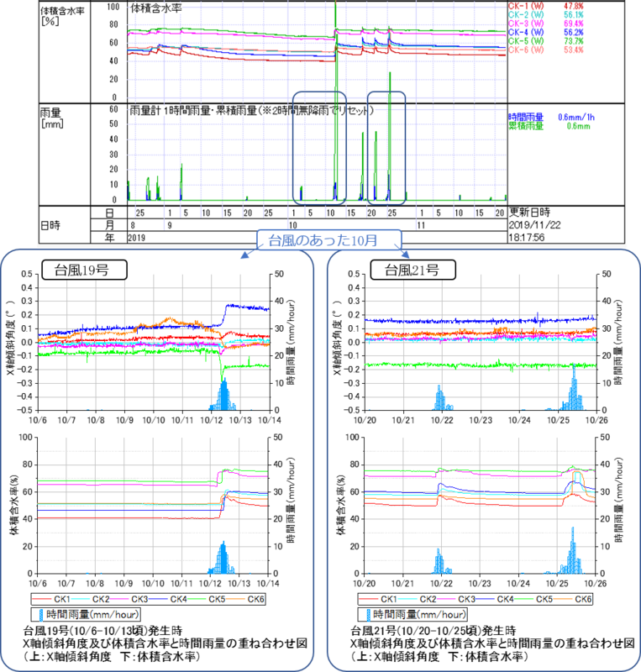Viewport: 641px width, 672px height.
Task: Click the 雨量計 1時間雨量・累積雨量 chart title
Action: tap(251, 111)
